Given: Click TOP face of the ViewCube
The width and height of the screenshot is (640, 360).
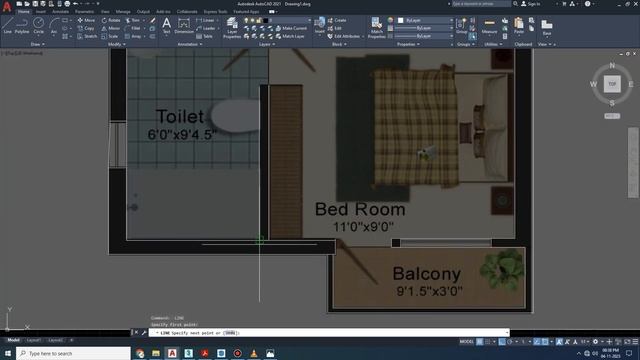Looking at the screenshot, I should click(x=612, y=84).
